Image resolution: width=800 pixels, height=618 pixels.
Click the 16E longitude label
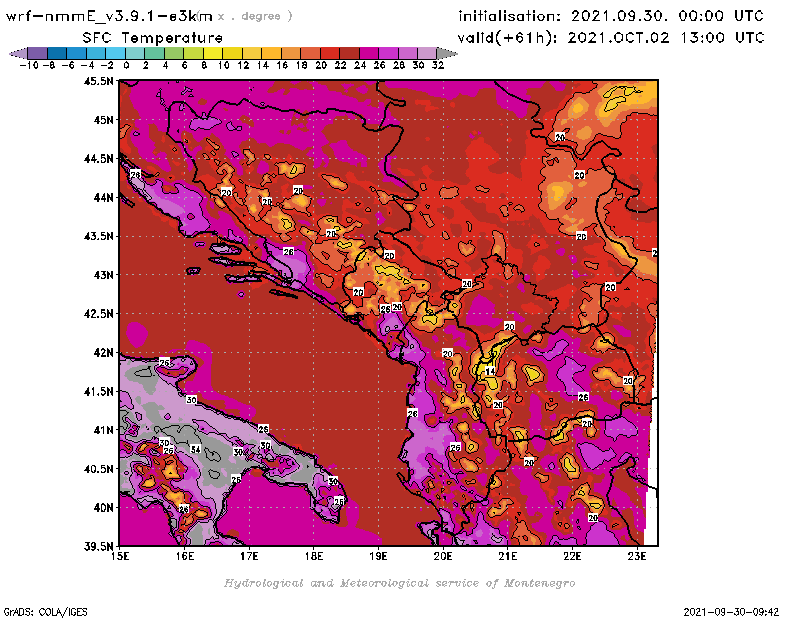[x=185, y=556]
